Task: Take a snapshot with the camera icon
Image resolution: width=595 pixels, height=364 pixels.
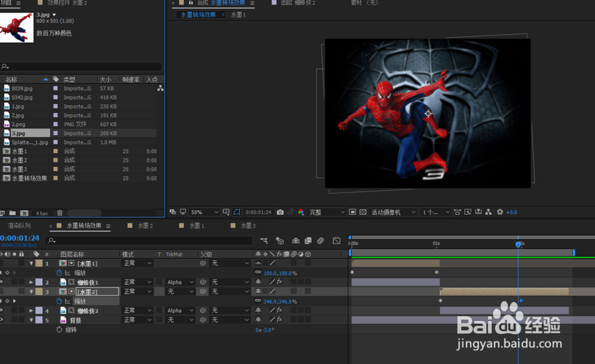Action: [x=280, y=212]
